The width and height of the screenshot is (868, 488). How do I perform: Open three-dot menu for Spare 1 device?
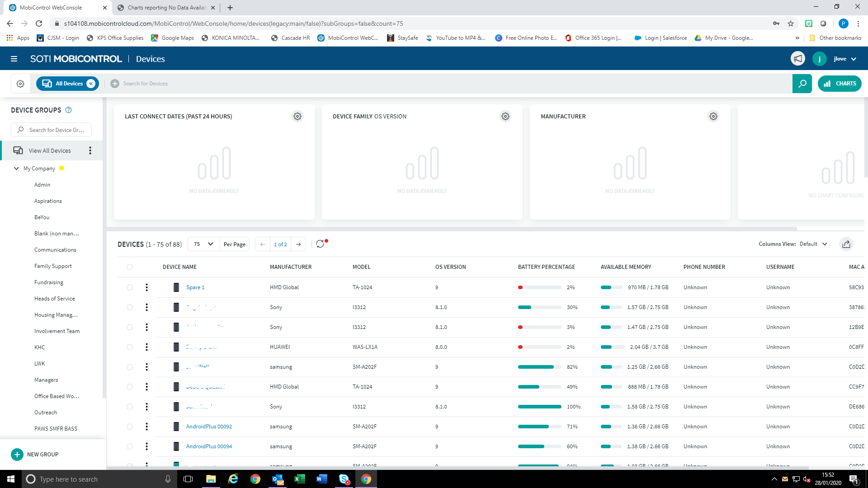(x=146, y=287)
